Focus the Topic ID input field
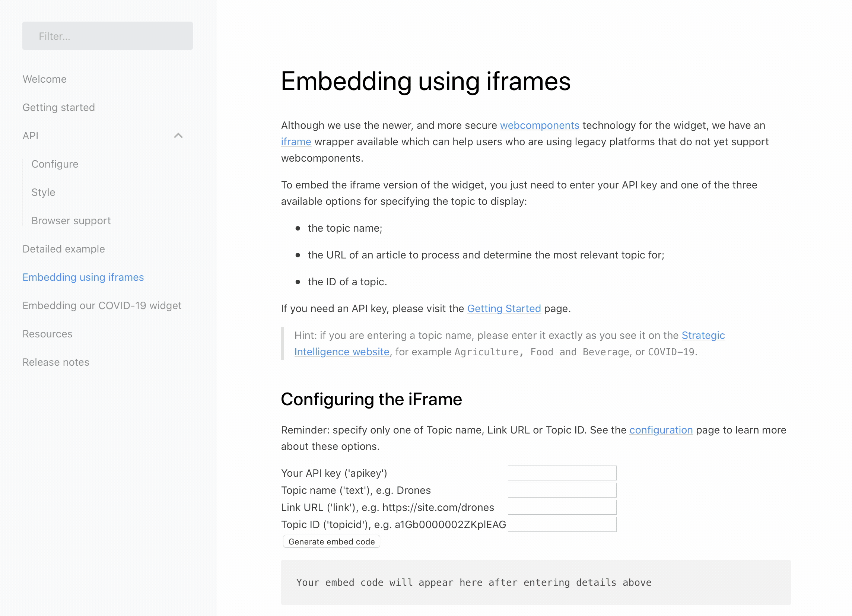Image resolution: width=852 pixels, height=616 pixels. click(x=562, y=524)
